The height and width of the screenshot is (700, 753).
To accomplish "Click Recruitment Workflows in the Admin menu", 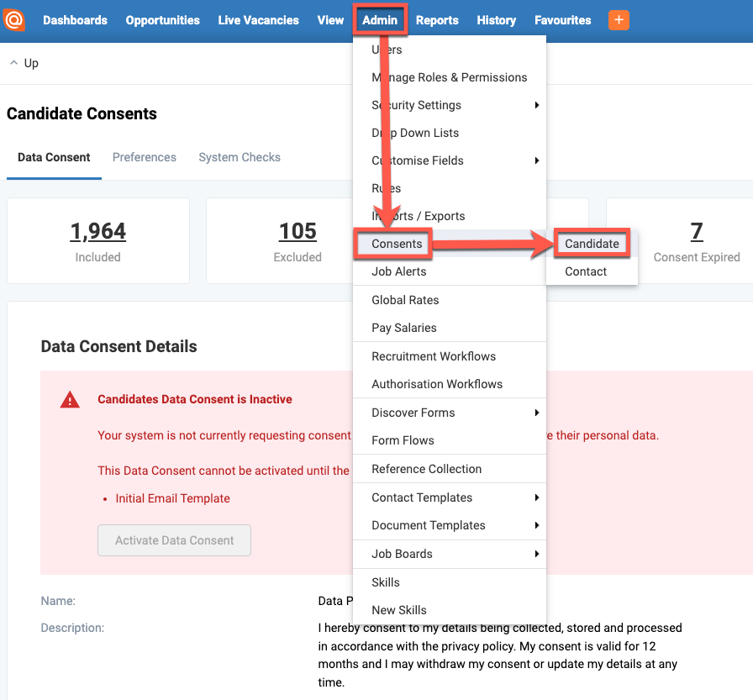I will [x=435, y=355].
